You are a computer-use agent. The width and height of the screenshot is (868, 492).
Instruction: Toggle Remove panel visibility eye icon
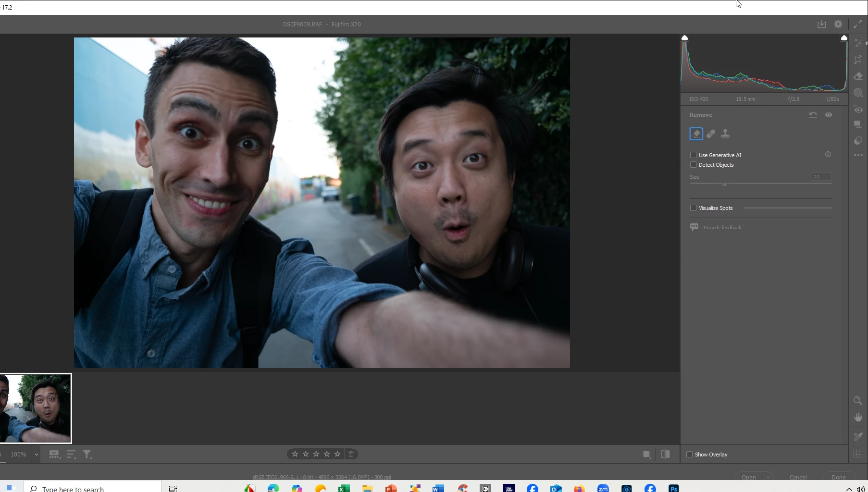pos(829,115)
